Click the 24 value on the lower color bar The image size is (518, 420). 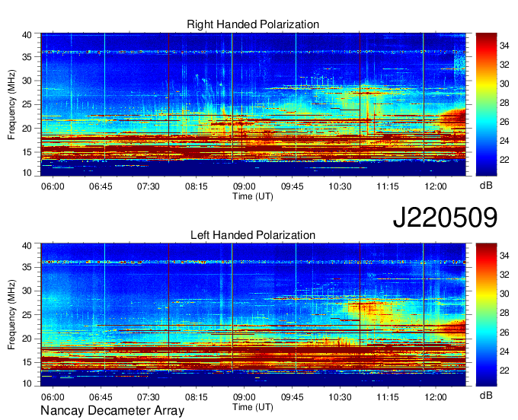click(504, 352)
